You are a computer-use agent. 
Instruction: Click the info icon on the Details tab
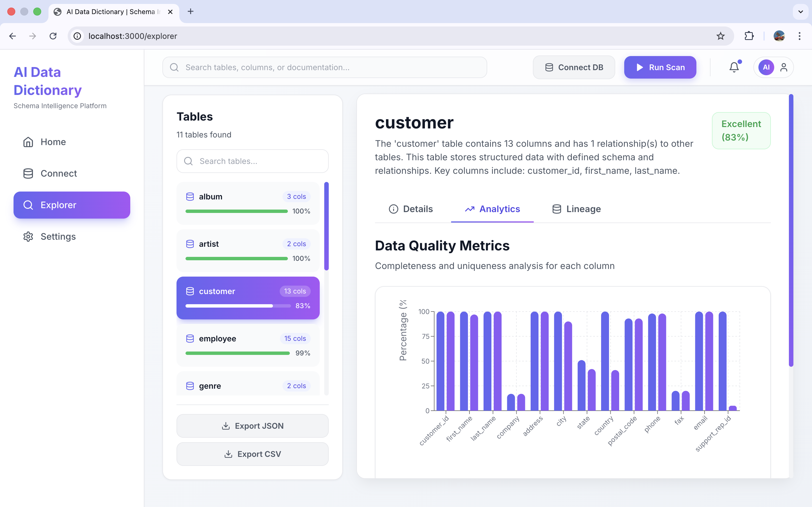393,209
